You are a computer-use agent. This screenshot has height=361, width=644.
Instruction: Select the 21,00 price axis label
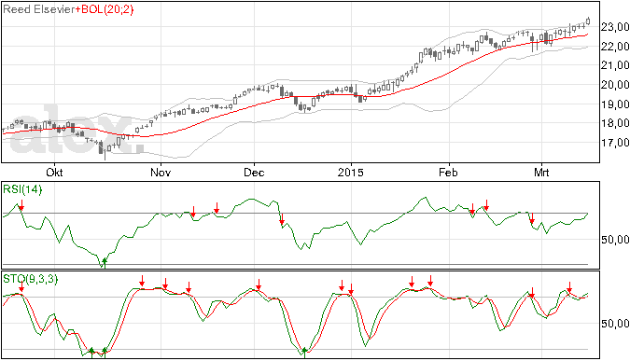click(615, 65)
